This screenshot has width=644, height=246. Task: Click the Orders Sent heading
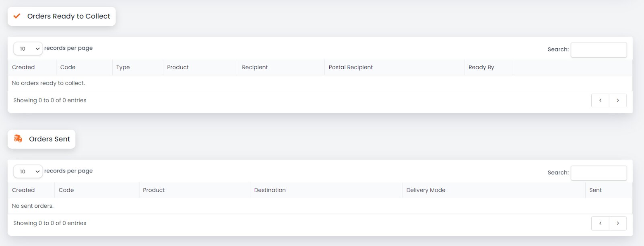click(x=50, y=139)
